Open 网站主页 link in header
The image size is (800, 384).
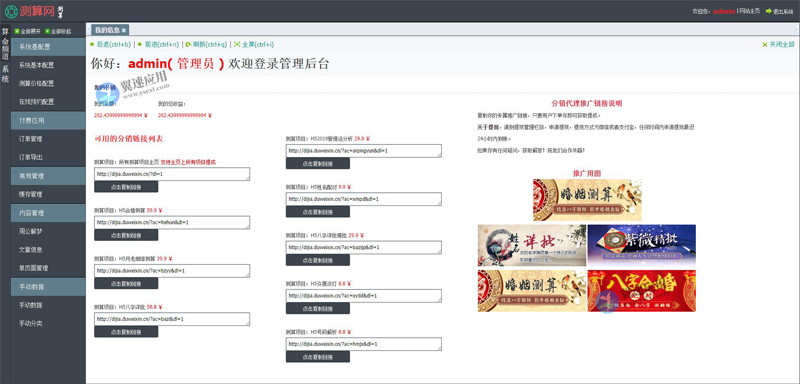pos(750,11)
